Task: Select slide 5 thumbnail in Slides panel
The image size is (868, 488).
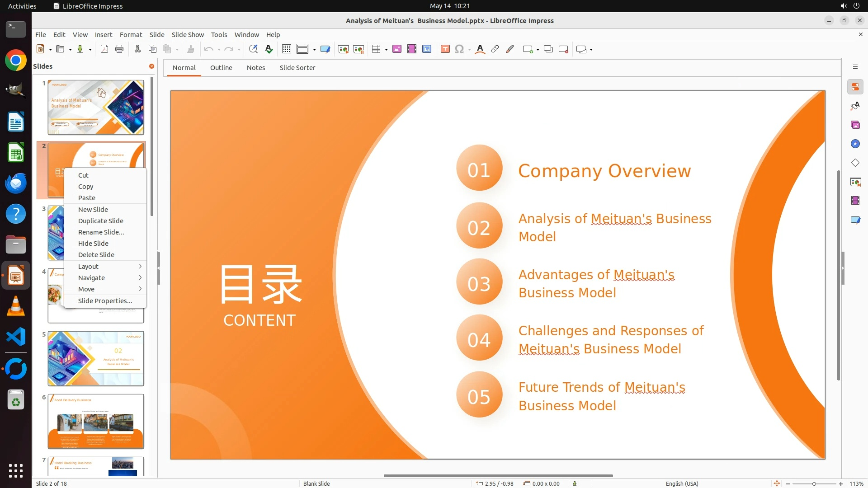Action: (96, 358)
